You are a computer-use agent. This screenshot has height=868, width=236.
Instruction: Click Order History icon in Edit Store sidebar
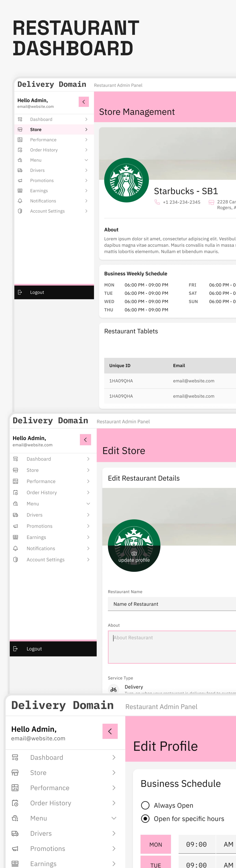(x=16, y=492)
